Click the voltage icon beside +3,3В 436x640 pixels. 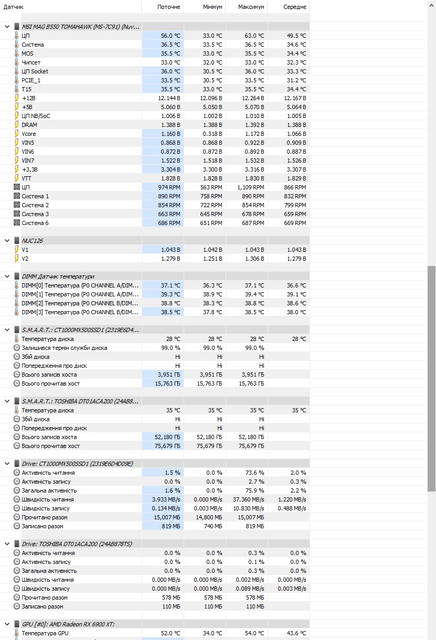17,169
